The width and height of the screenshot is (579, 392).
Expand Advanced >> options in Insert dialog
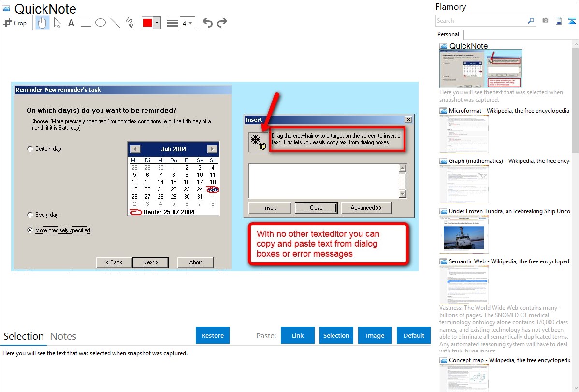pos(366,208)
